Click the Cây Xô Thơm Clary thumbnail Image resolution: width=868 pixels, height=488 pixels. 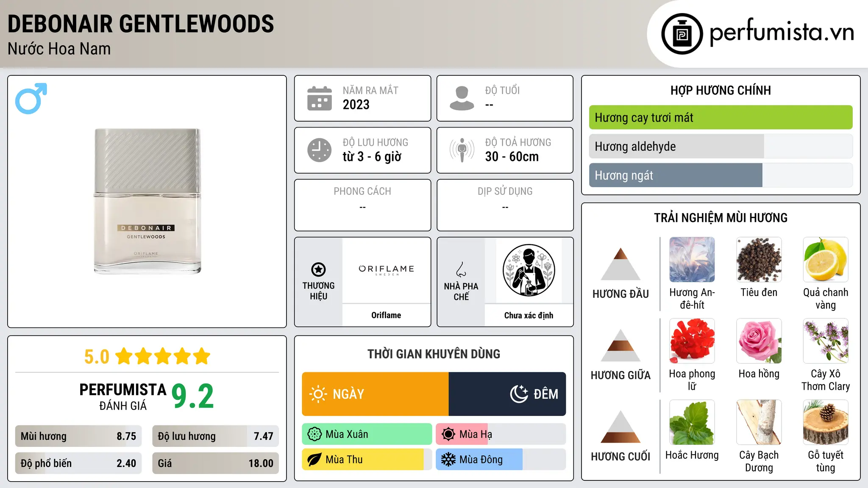[826, 341]
